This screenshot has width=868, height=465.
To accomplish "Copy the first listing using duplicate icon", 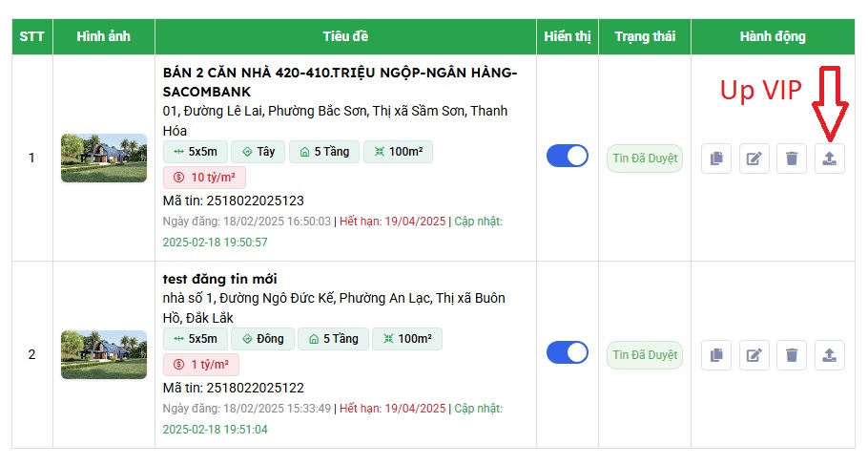I will (716, 159).
